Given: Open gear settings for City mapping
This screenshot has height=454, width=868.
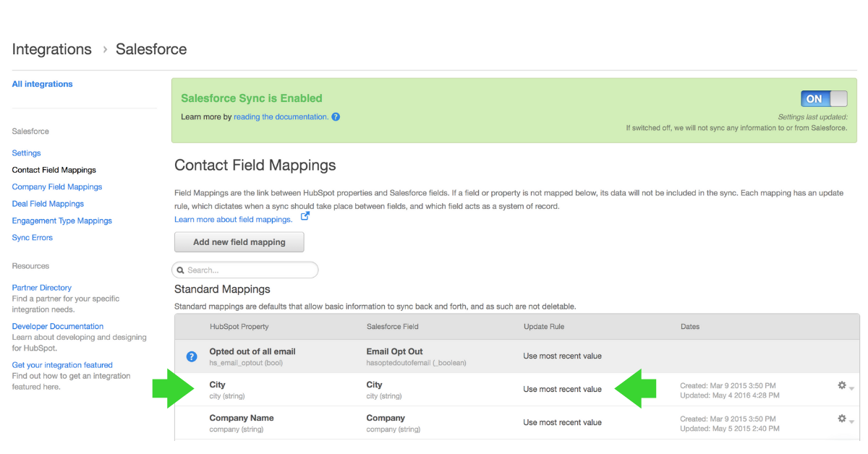Looking at the screenshot, I should click(x=842, y=385).
